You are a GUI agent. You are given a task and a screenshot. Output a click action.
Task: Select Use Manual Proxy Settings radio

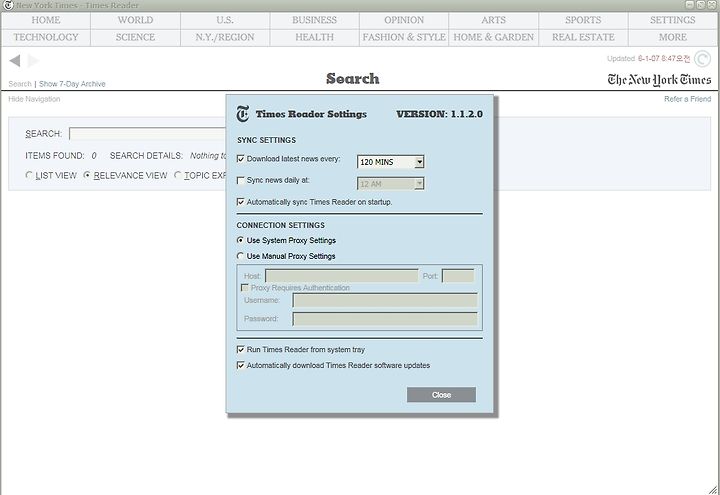point(240,256)
